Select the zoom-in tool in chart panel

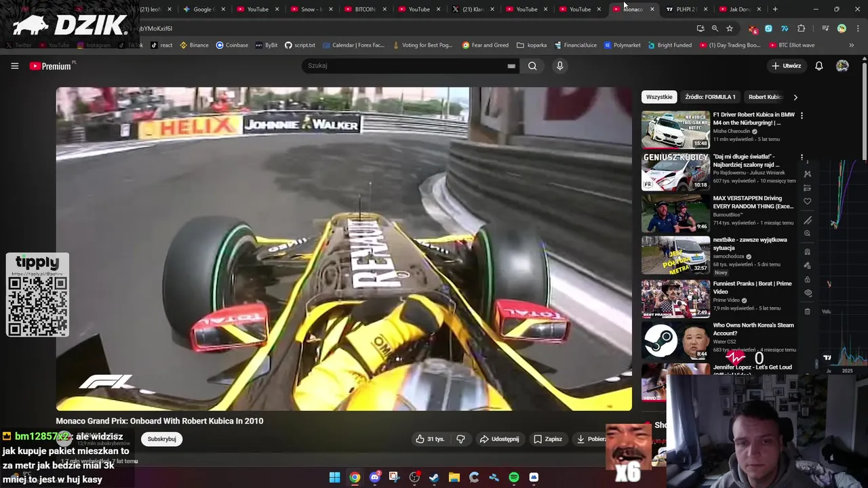click(807, 233)
